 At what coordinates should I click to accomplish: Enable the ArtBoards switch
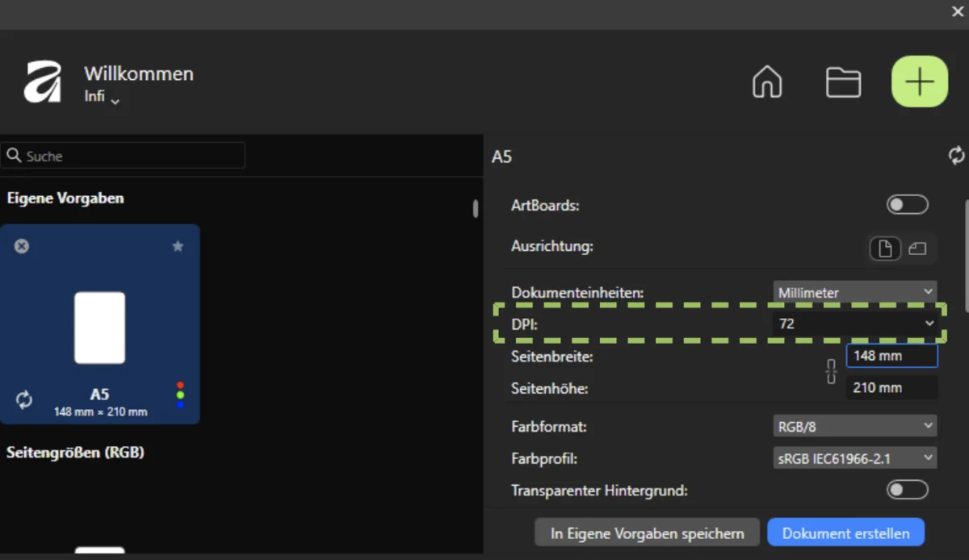[x=908, y=205]
